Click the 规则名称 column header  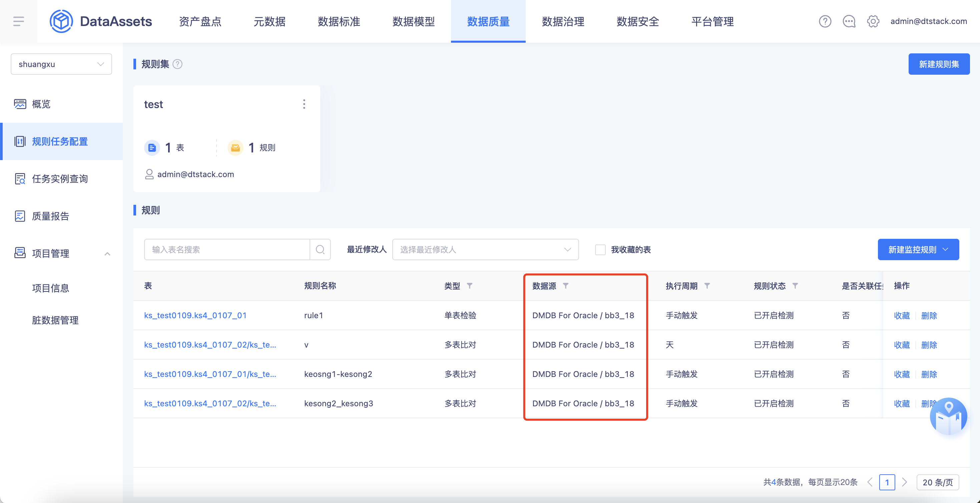tap(320, 286)
